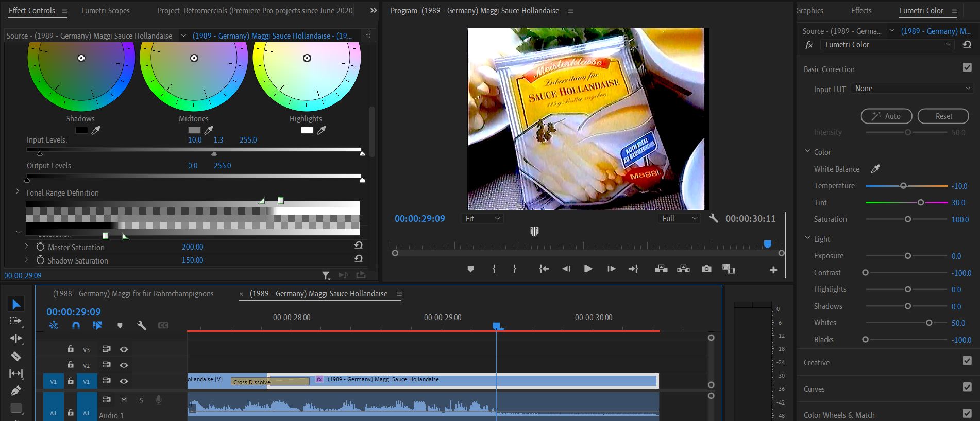Open the Program Monitor button editor plus

(x=773, y=270)
